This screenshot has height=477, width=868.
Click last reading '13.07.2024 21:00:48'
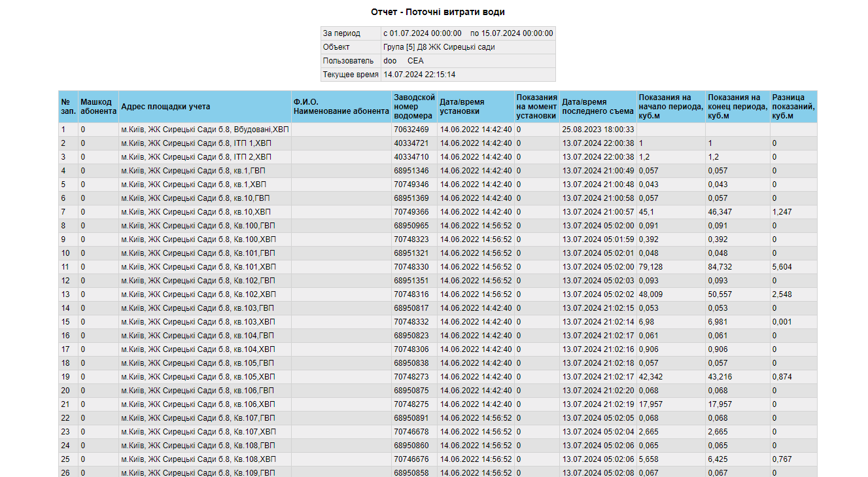[598, 185]
